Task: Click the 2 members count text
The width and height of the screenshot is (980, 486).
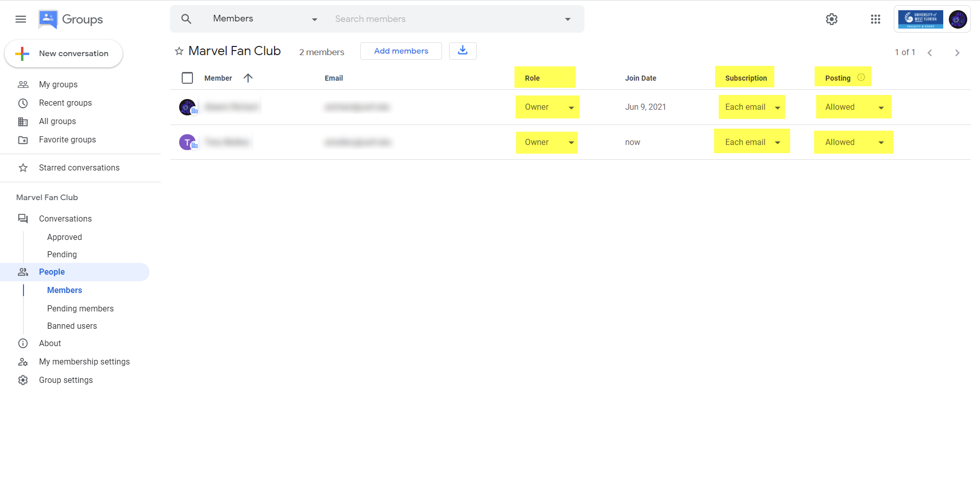Action: (x=322, y=52)
